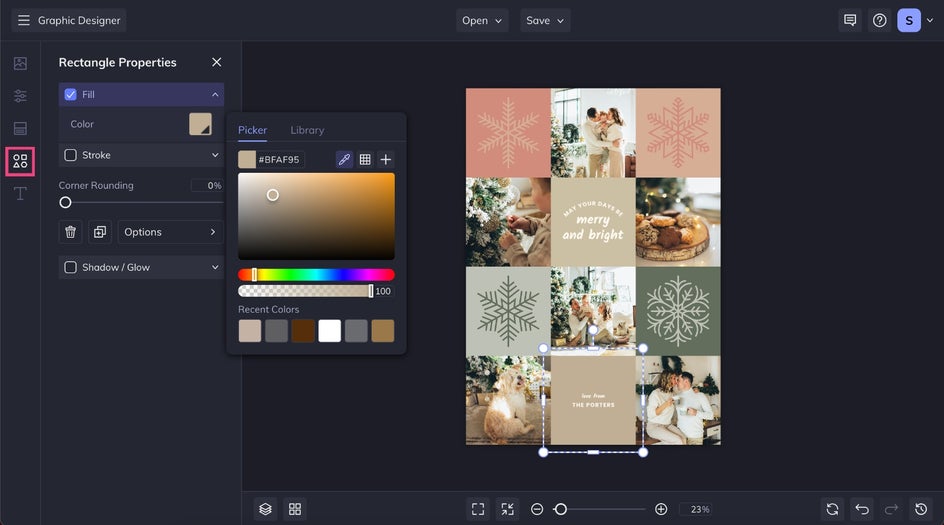This screenshot has width=944, height=525.
Task: Enable the Shadow / Glow checkbox
Action: 70,267
